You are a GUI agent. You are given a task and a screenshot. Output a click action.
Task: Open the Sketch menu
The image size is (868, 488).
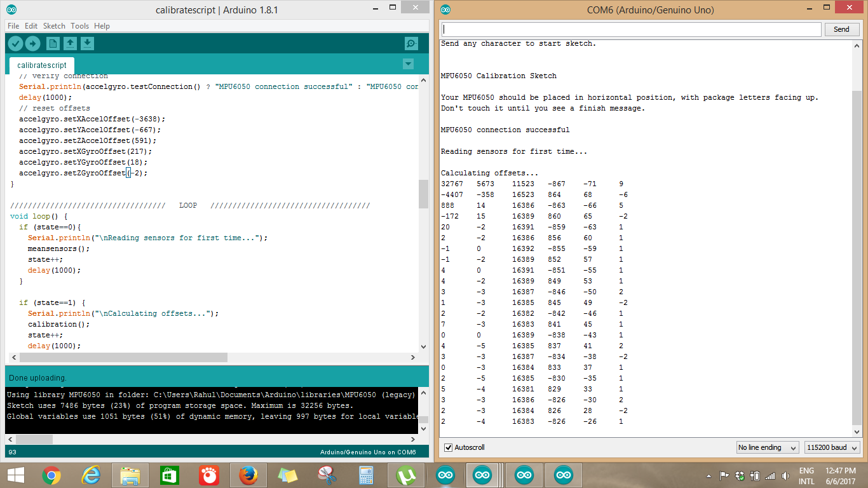click(x=54, y=26)
